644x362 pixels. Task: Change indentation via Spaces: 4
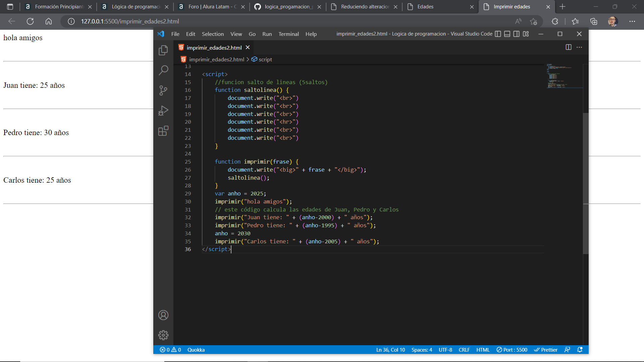click(422, 350)
